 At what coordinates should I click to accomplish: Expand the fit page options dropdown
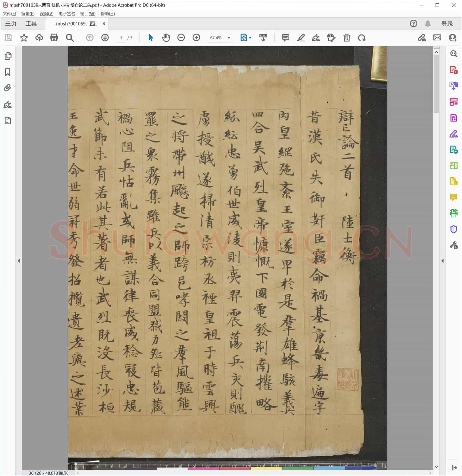click(x=250, y=38)
